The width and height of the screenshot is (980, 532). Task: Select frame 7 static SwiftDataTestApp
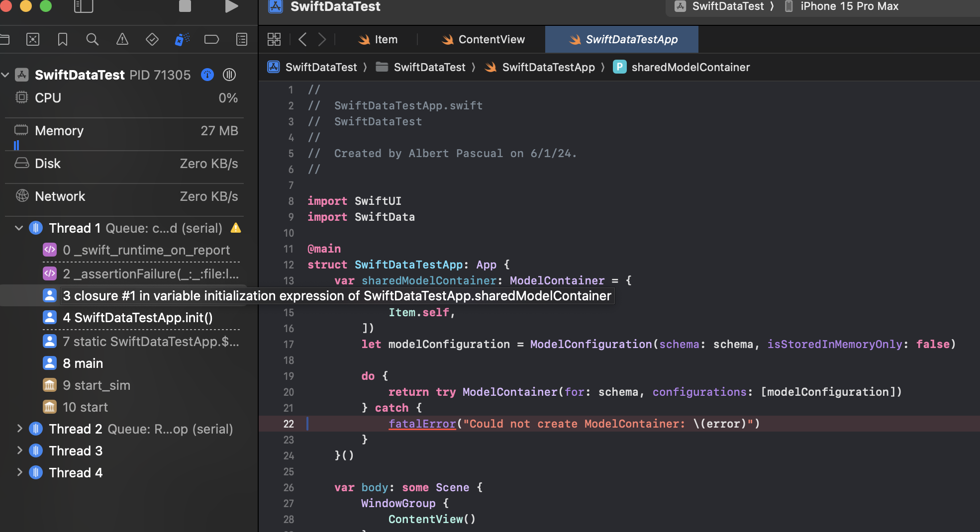[x=141, y=342]
